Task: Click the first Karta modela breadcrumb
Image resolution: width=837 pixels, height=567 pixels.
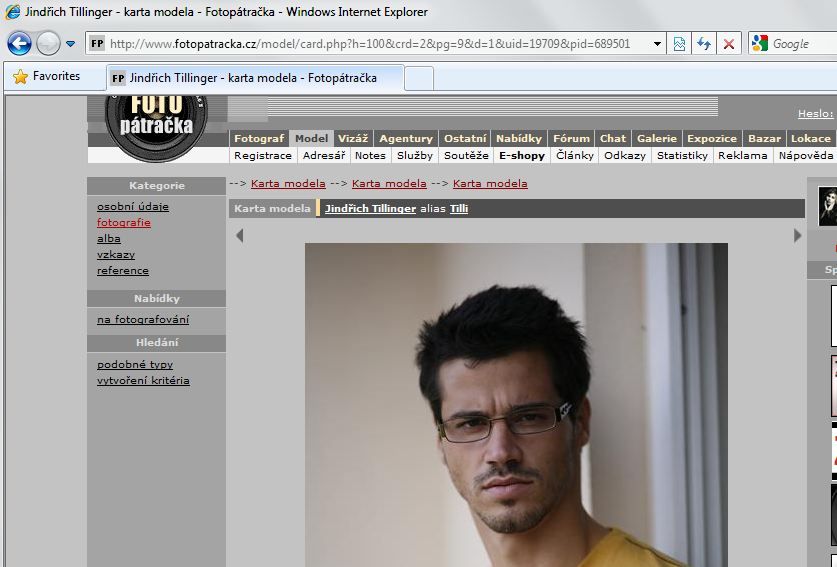Action: click(x=288, y=184)
